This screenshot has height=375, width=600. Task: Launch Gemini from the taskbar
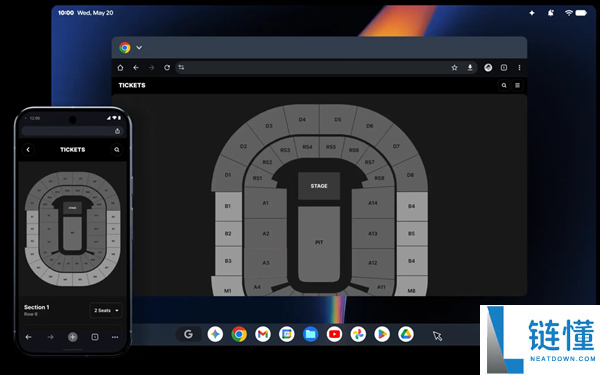click(215, 334)
